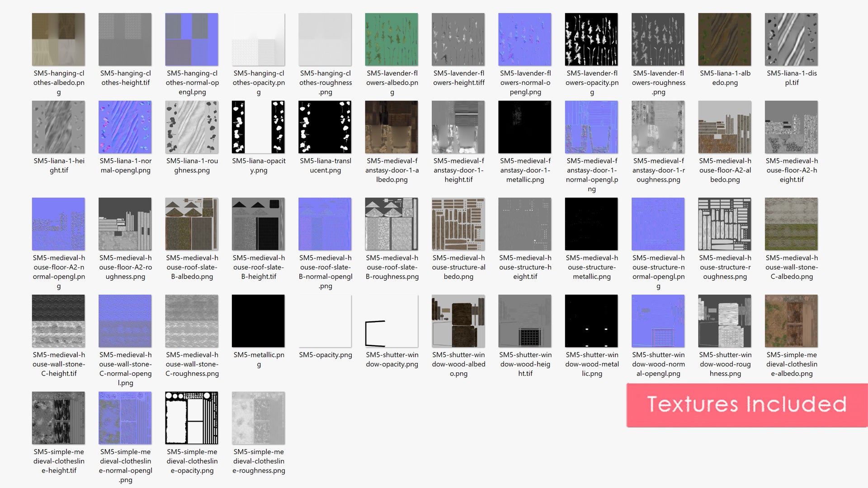Click the Textures Included red banner

(x=747, y=405)
